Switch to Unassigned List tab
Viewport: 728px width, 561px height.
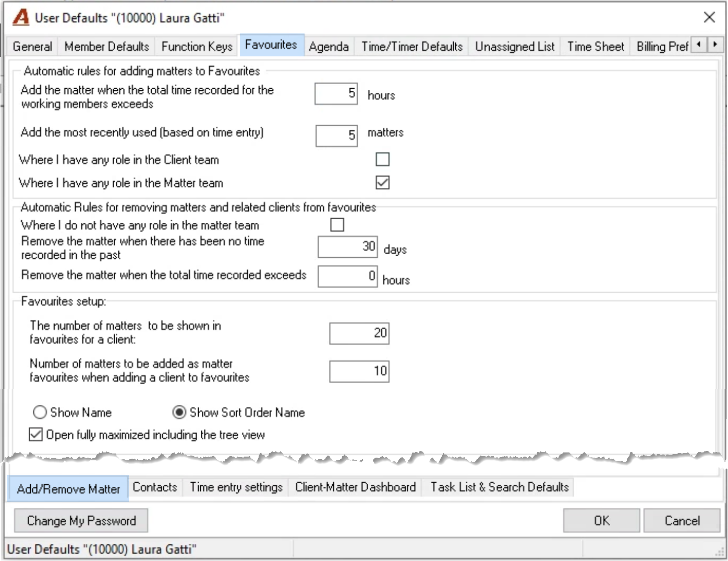[515, 46]
